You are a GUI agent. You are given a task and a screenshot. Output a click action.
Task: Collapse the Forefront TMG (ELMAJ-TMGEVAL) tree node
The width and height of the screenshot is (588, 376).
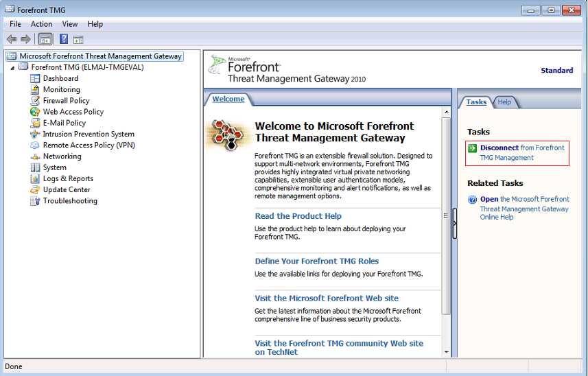12,68
